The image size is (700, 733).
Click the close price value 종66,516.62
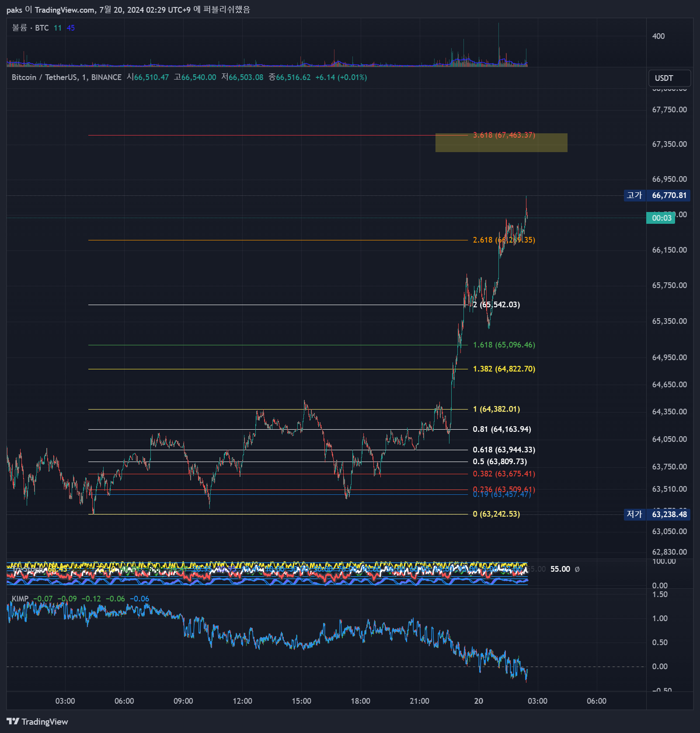coord(289,77)
